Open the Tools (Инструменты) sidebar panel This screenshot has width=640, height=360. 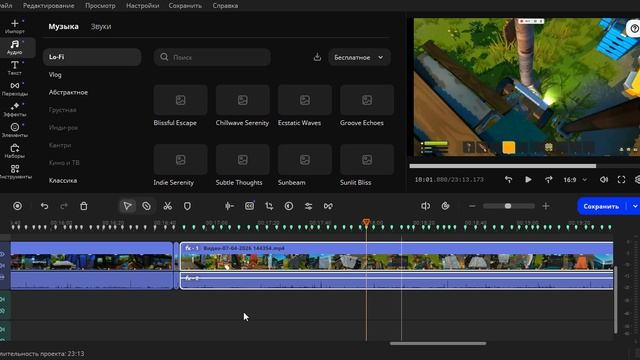click(x=15, y=172)
